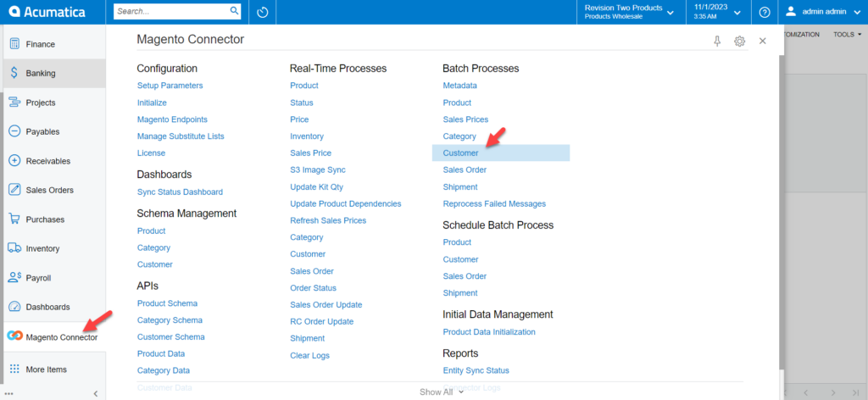Open the Sales Orders pencil icon
Image resolution: width=868 pixels, height=400 pixels.
coord(15,190)
